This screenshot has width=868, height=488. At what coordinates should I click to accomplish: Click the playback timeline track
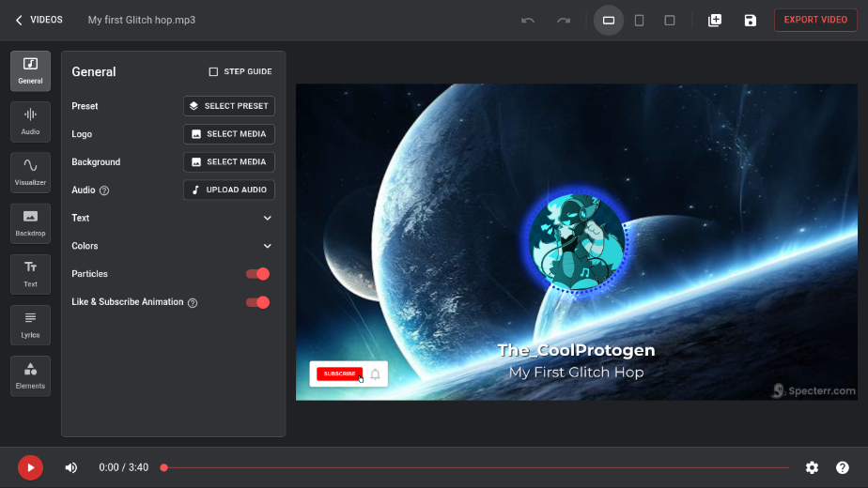point(476,467)
